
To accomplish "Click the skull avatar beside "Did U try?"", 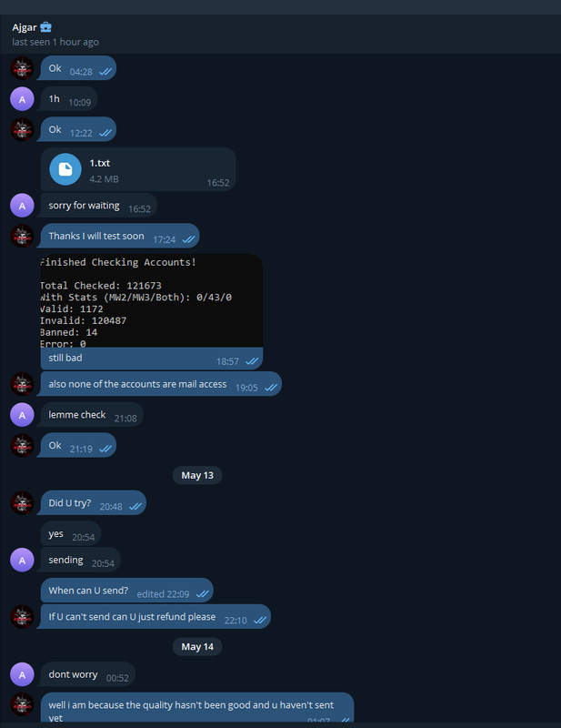I will click(x=22, y=503).
